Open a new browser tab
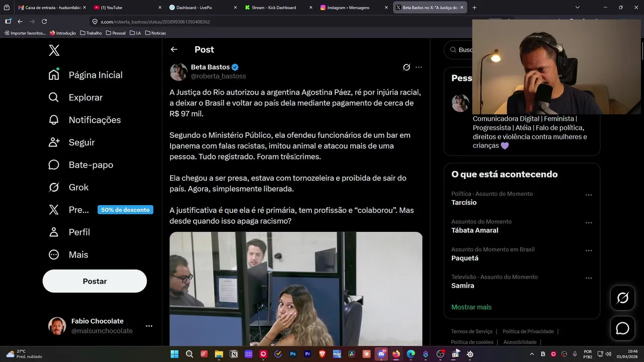The width and height of the screenshot is (644, 362). pos(474,8)
